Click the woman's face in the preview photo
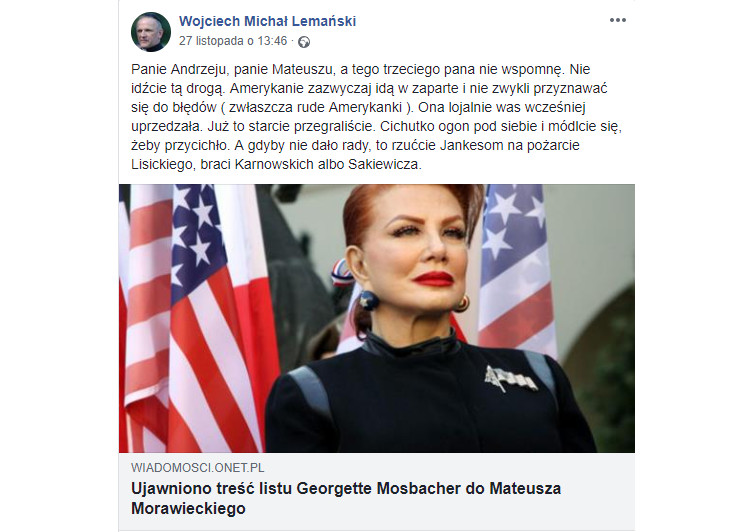 point(427,252)
